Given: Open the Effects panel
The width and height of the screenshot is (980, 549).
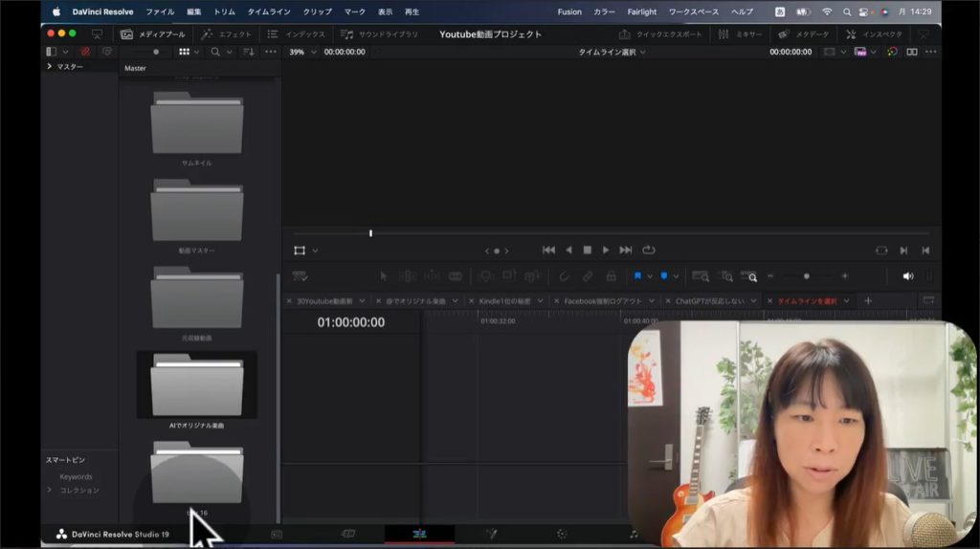Looking at the screenshot, I should [226, 34].
